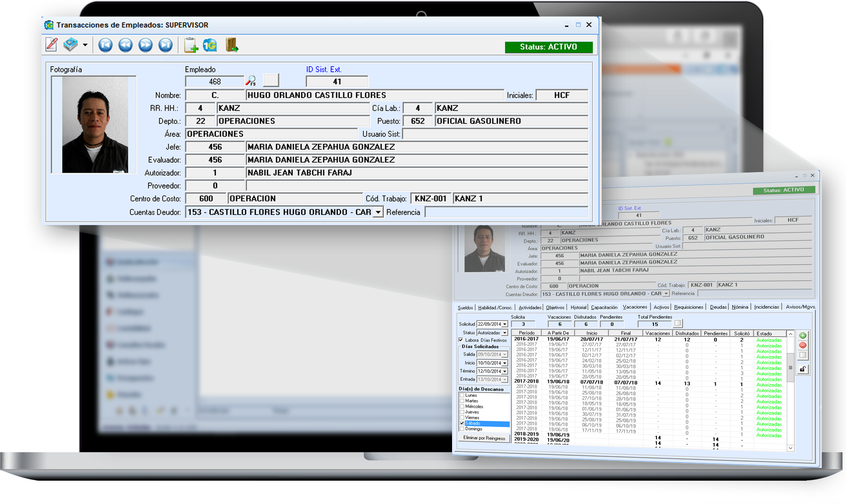
Task: Go to the next employee record
Action: [145, 45]
